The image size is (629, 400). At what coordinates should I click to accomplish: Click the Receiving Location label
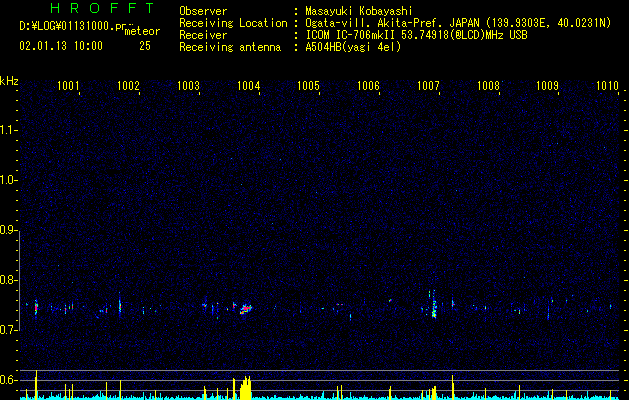[233, 23]
